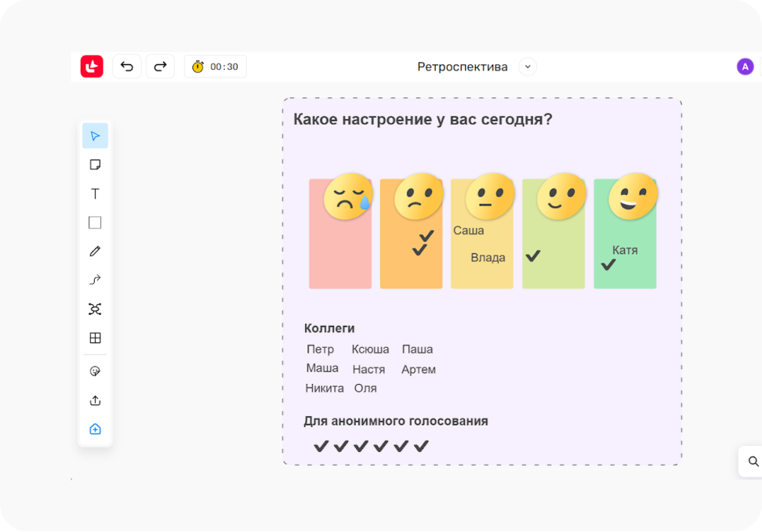Open the search magnifier button
The height and width of the screenshot is (532, 762).
tap(753, 461)
